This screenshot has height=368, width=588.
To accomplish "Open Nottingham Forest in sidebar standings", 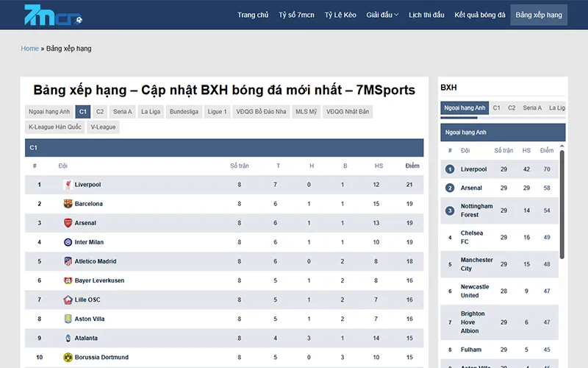I will pos(476,210).
